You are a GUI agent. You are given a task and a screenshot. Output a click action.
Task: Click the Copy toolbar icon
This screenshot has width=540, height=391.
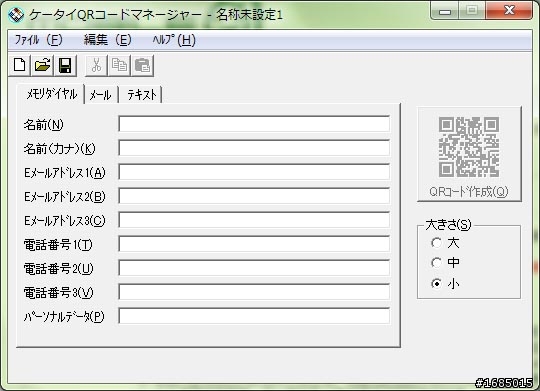(120, 65)
